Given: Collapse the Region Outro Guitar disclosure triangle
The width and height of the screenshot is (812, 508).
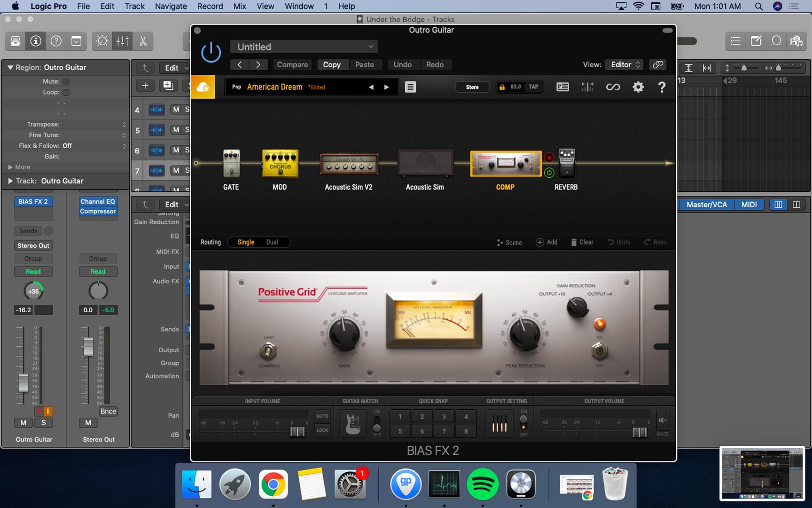Looking at the screenshot, I should coord(10,67).
